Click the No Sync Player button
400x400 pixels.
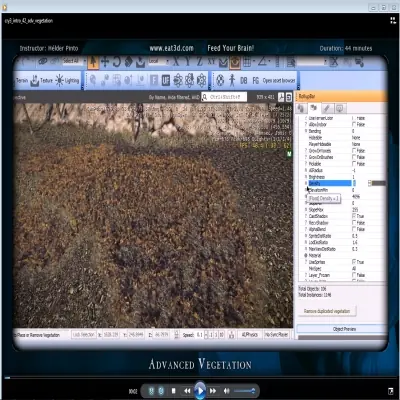pos(276,335)
